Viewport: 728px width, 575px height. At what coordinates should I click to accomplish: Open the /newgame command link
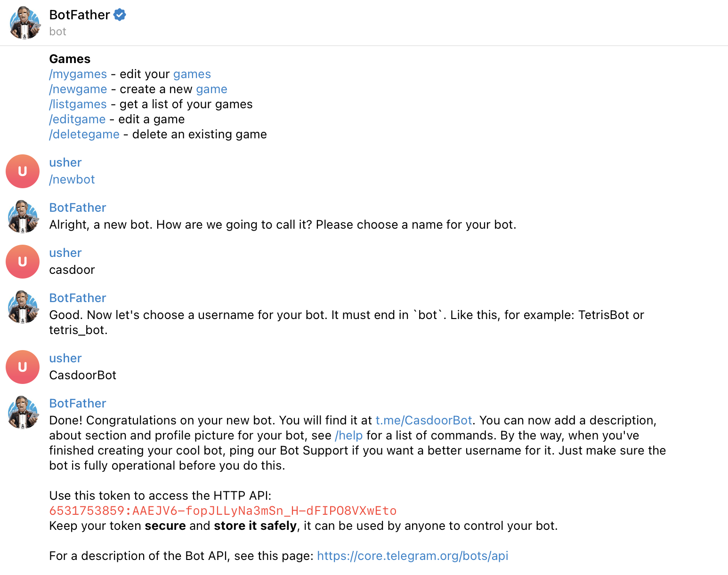coord(78,89)
